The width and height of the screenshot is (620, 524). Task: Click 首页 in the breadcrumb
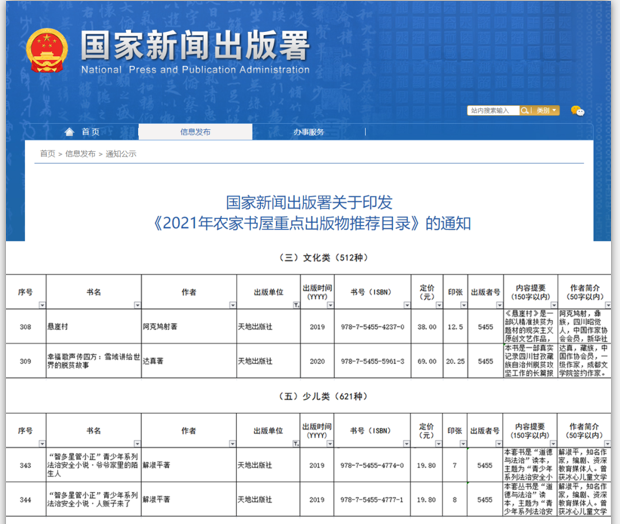coord(47,153)
